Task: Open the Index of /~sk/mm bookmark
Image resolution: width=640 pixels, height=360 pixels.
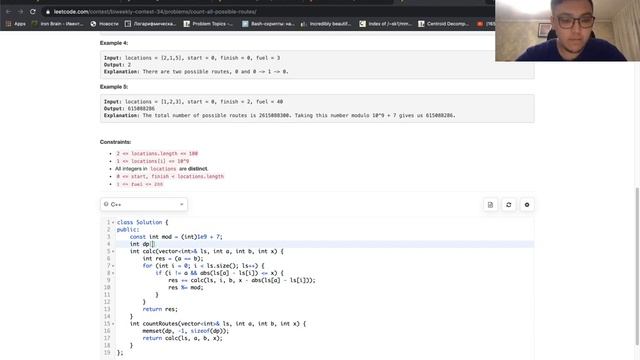Action: (385, 24)
